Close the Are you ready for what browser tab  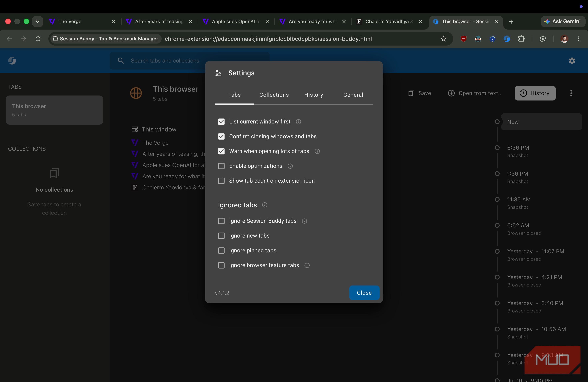coord(344,21)
